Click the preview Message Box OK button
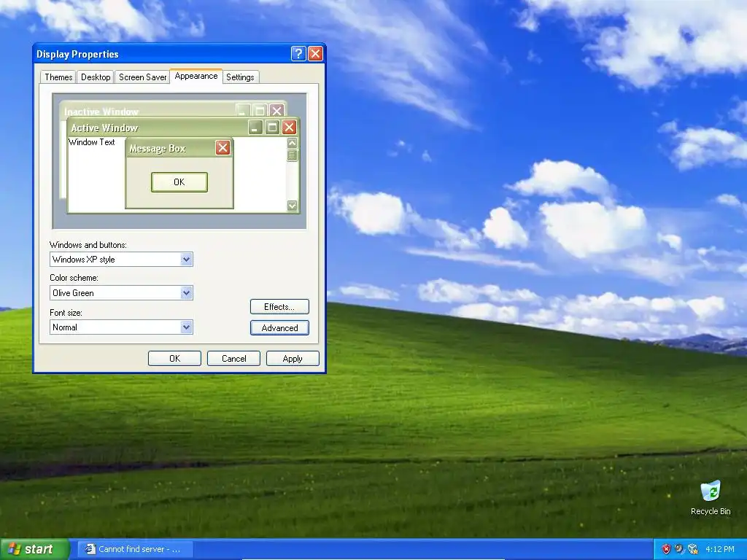747x560 pixels. [x=179, y=182]
